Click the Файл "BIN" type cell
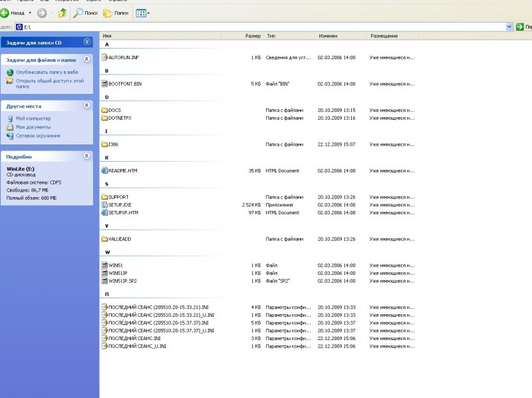This screenshot has height=398, width=532. coord(277,84)
